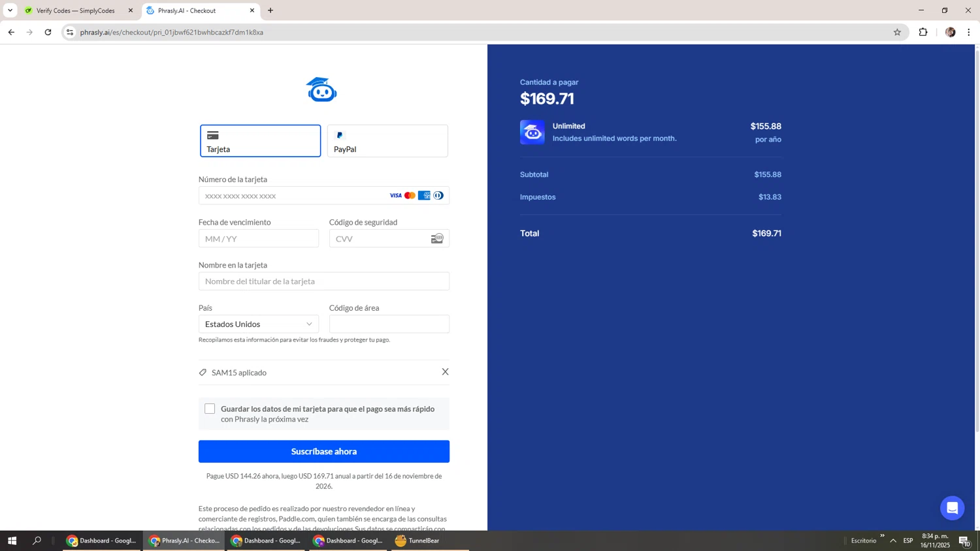Click the Unlimited plan robot icon
The height and width of the screenshot is (551, 980).
point(532,133)
